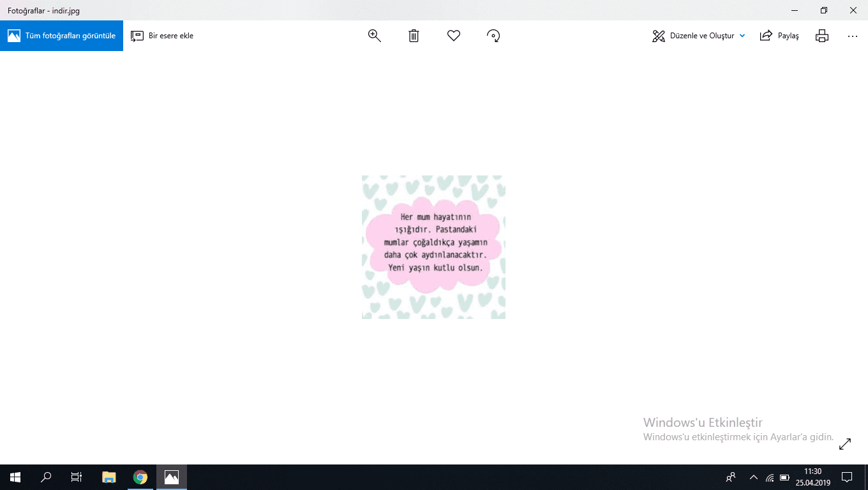Close the Fotoğraflar window
The image size is (868, 490).
[853, 10]
